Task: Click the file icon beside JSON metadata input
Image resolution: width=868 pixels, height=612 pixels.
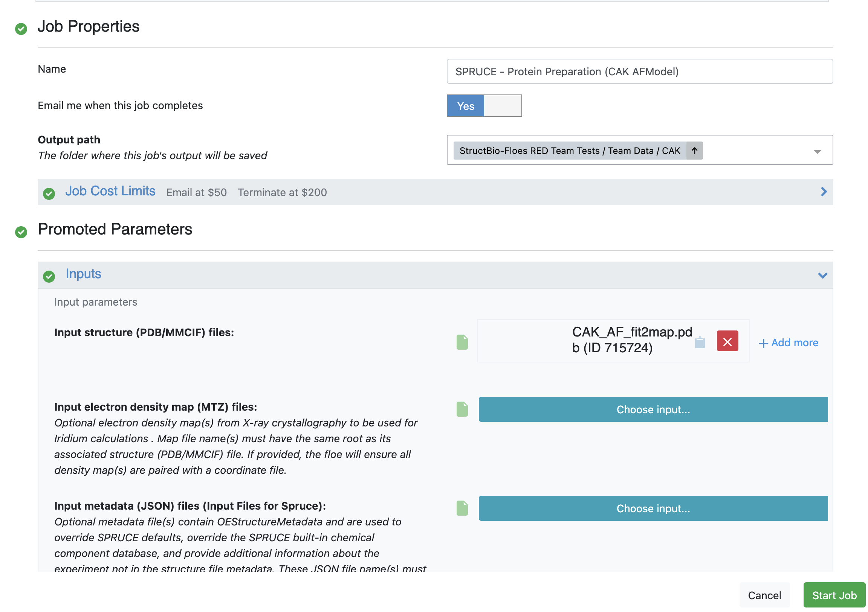Action: [463, 509]
